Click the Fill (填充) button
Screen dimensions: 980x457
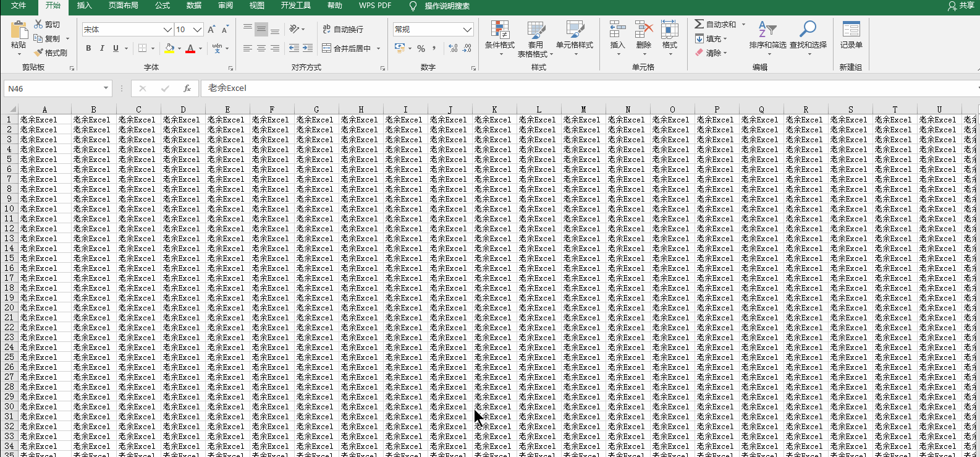click(x=711, y=38)
